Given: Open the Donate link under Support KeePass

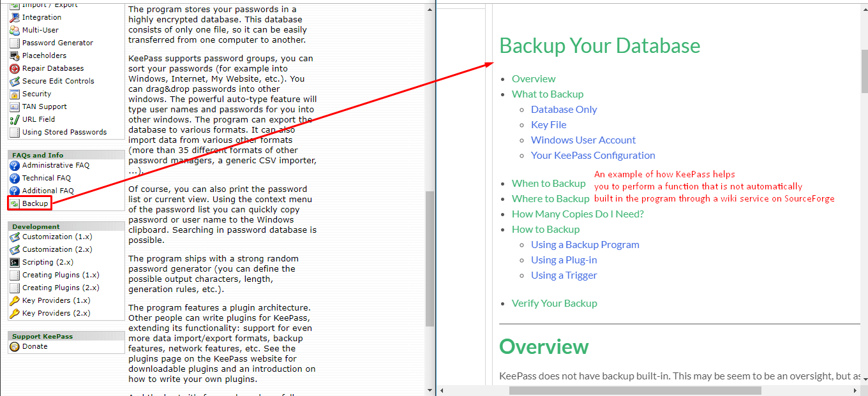Looking at the screenshot, I should pyautogui.click(x=35, y=346).
